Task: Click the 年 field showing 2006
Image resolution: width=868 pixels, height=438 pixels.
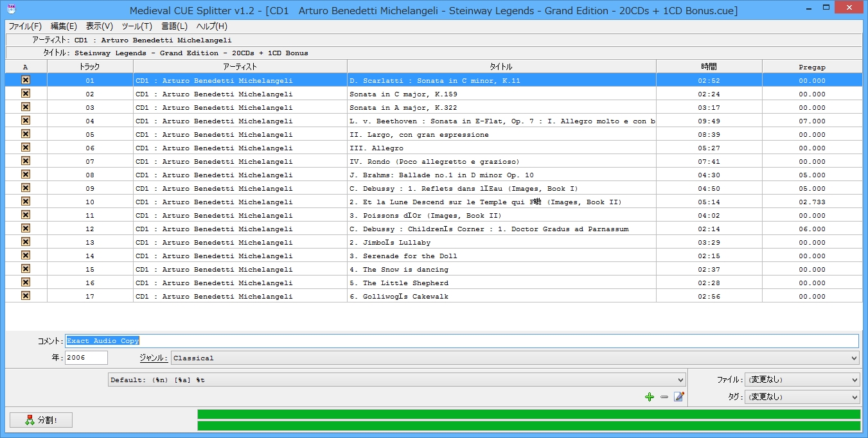Action: tap(86, 358)
